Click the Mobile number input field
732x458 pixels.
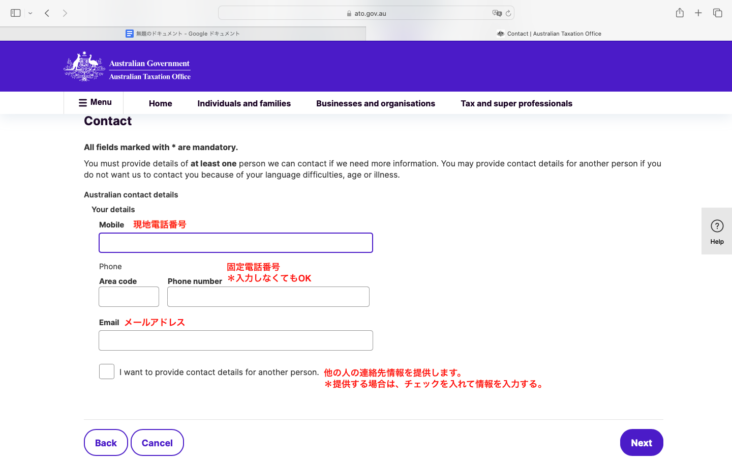point(235,243)
